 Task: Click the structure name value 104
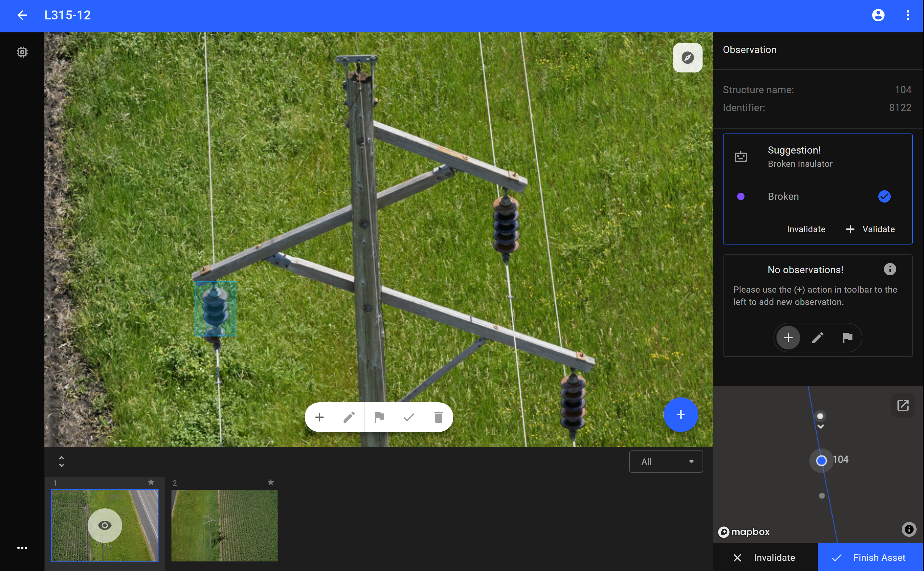pyautogui.click(x=903, y=90)
